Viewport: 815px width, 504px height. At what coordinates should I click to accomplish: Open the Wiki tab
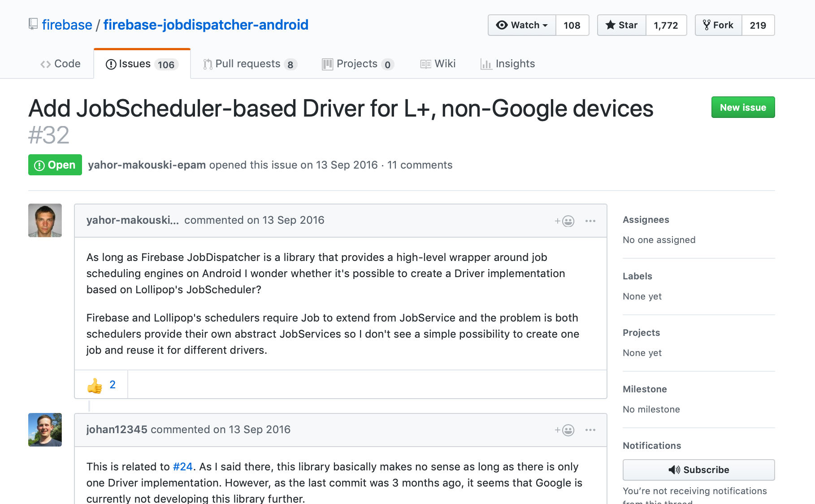click(x=438, y=64)
